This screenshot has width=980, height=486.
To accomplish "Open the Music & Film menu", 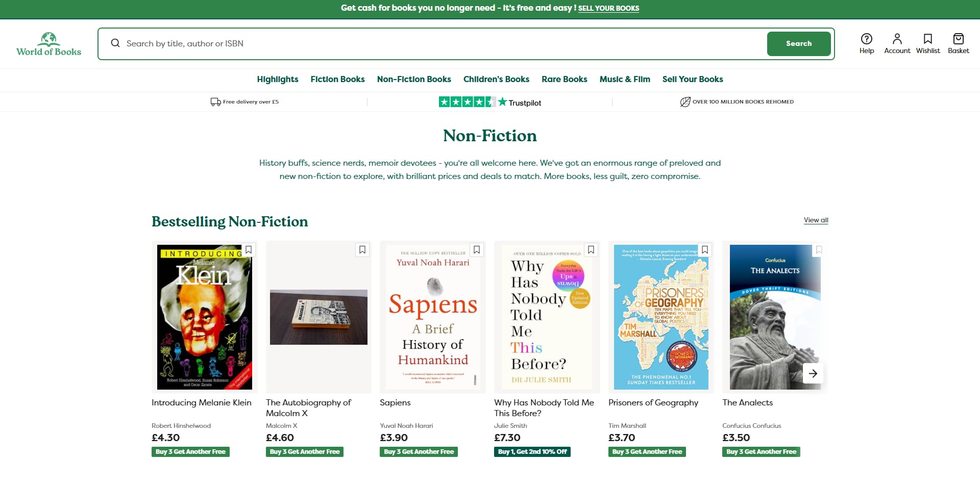I will click(x=625, y=79).
